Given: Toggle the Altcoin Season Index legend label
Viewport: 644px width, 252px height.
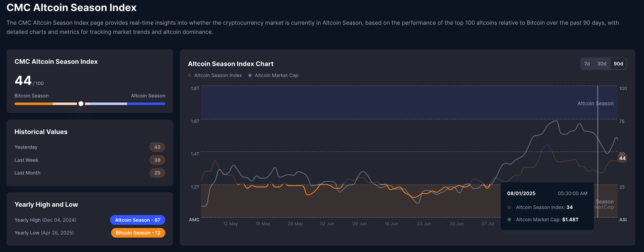Looking at the screenshot, I should 218,75.
